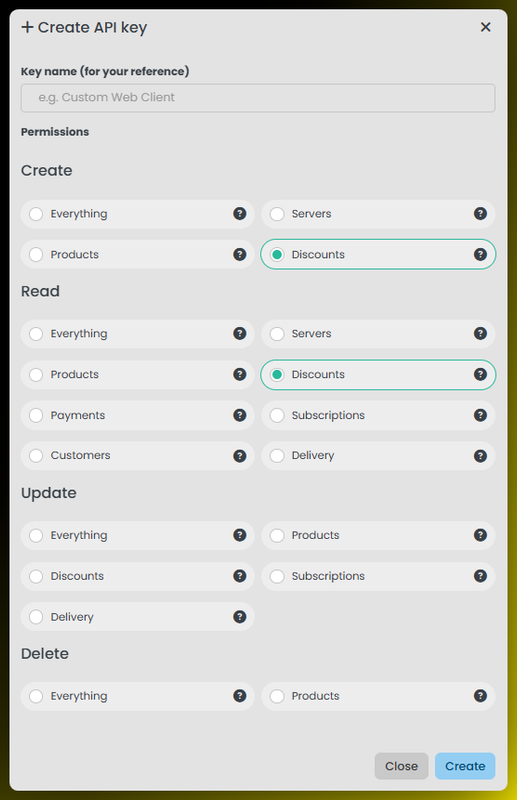Image resolution: width=517 pixels, height=800 pixels.
Task: Click the blue Create button
Action: tap(465, 766)
